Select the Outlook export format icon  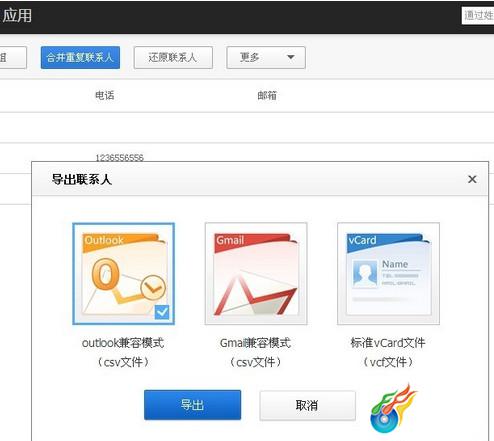point(123,274)
